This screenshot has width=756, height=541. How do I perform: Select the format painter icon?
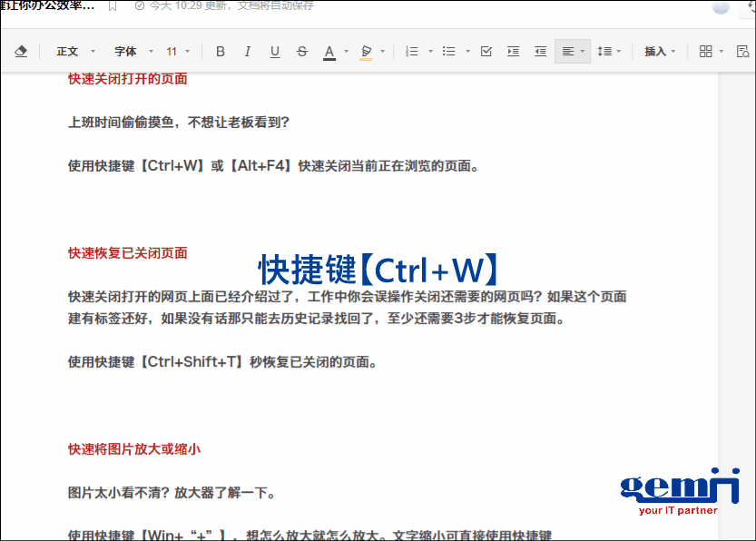[22, 52]
